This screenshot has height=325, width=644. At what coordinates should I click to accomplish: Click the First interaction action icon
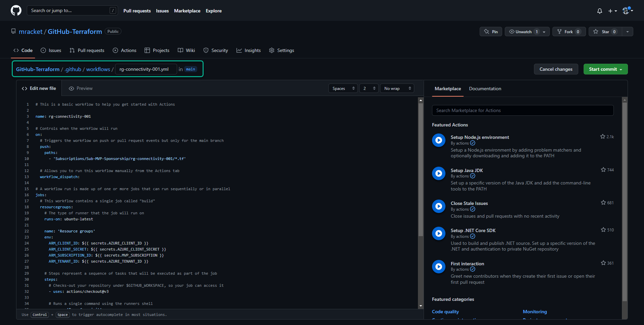pos(438,267)
